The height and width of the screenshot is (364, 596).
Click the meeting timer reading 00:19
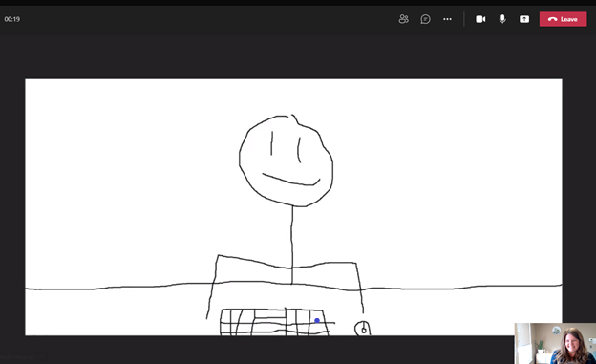(12, 19)
